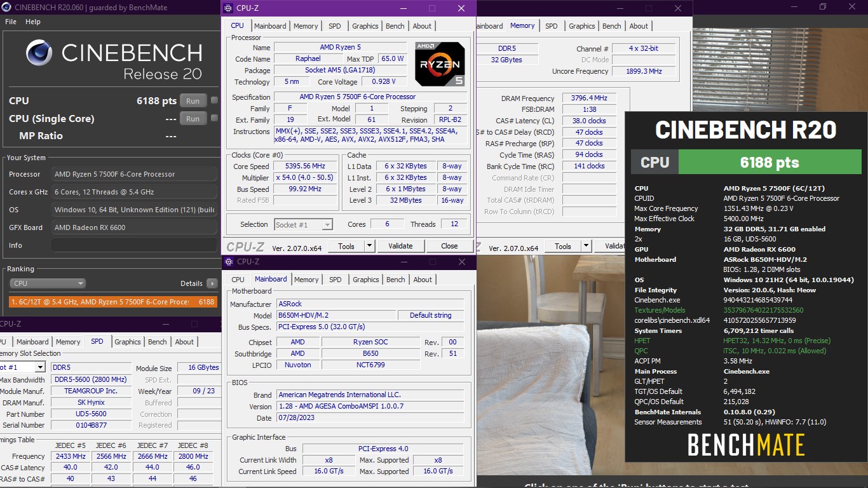Minimize the Processor CPU-Z window
Screen dimensions: 868x488
click(402, 8)
